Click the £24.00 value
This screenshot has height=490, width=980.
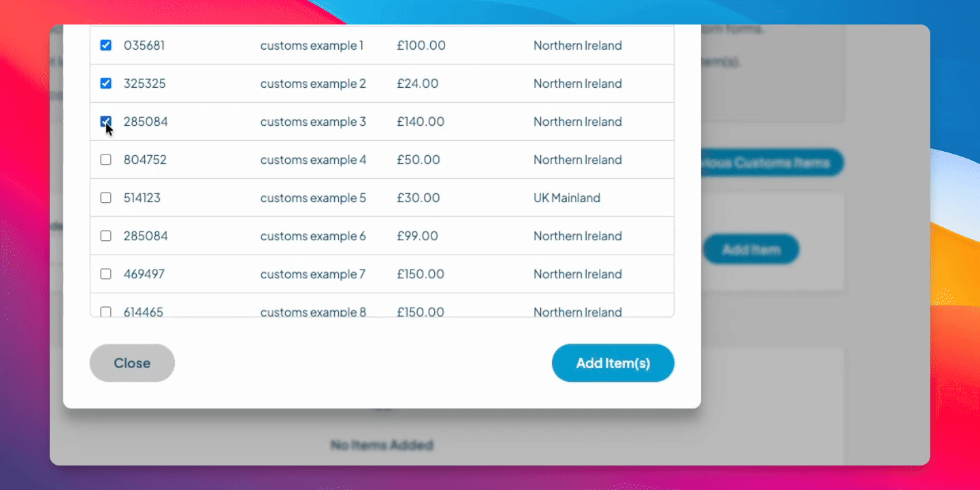pyautogui.click(x=417, y=84)
